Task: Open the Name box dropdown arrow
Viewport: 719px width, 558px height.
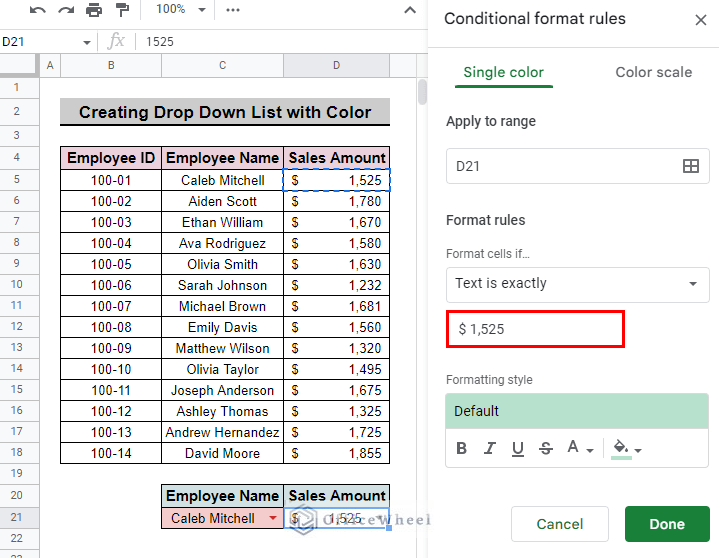Action: pos(87,43)
